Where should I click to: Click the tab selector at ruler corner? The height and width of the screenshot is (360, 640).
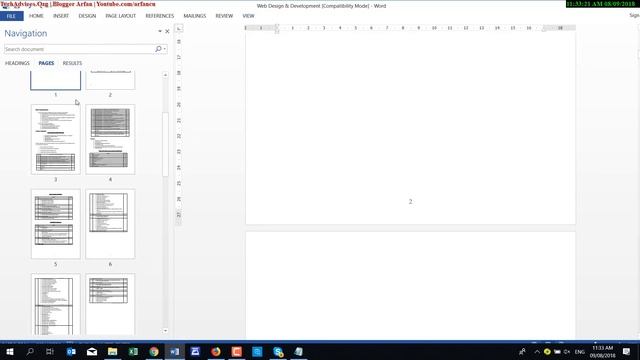[x=179, y=28]
